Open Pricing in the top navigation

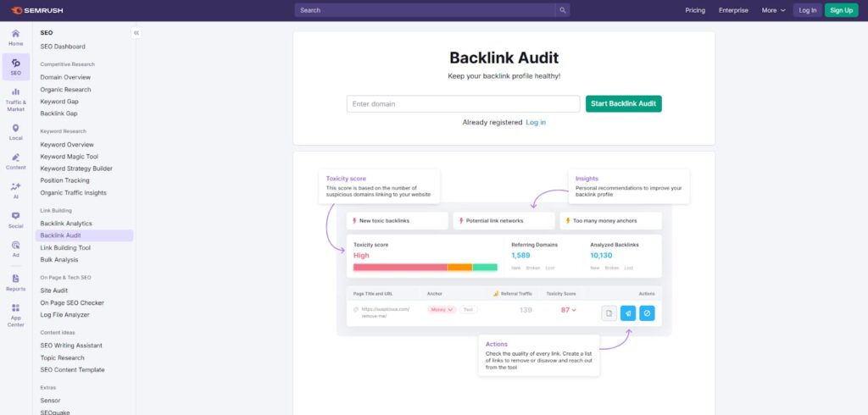pyautogui.click(x=695, y=10)
